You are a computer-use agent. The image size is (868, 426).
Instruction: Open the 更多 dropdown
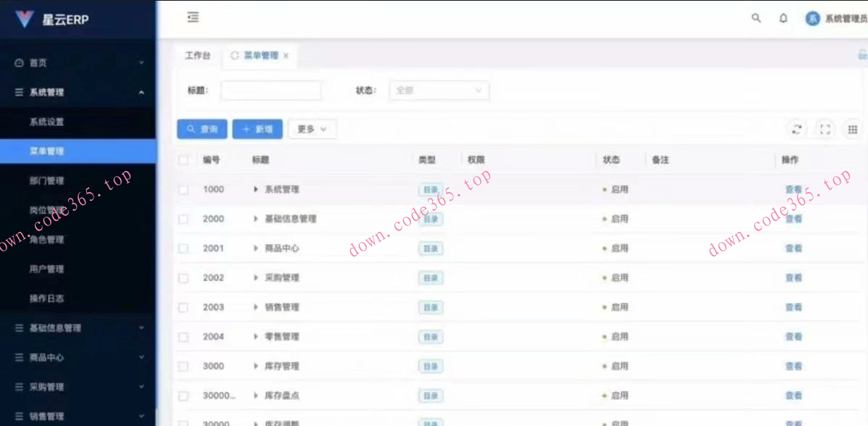pyautogui.click(x=312, y=128)
